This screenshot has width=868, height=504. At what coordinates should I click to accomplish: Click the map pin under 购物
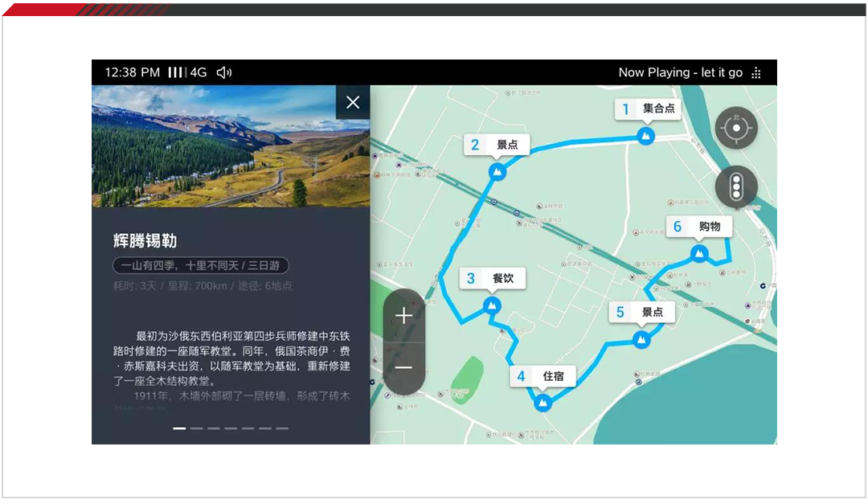click(699, 254)
